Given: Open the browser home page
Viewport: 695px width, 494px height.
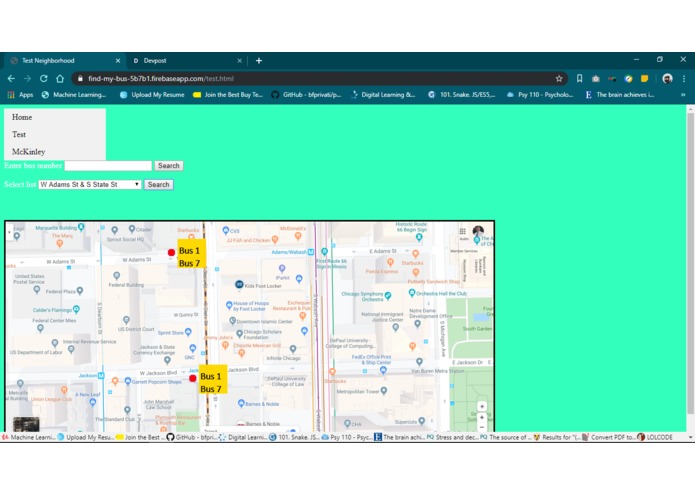Looking at the screenshot, I should click(x=60, y=78).
